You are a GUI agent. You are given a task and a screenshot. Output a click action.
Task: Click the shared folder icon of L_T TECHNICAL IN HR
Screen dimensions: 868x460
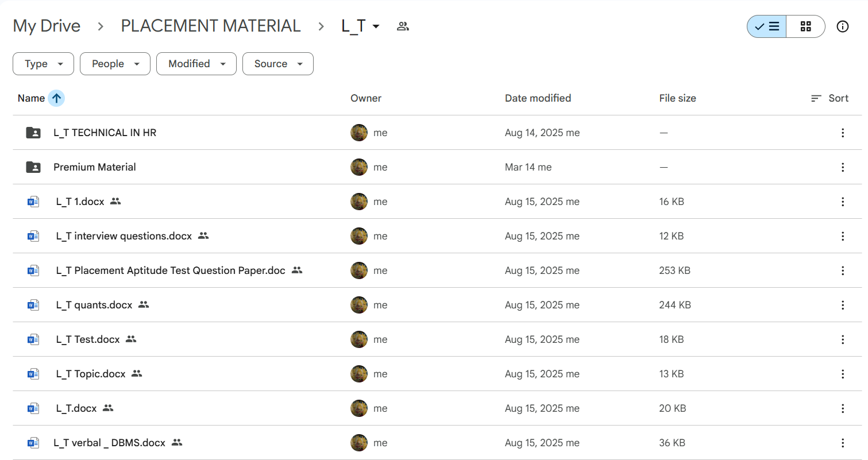(x=33, y=133)
